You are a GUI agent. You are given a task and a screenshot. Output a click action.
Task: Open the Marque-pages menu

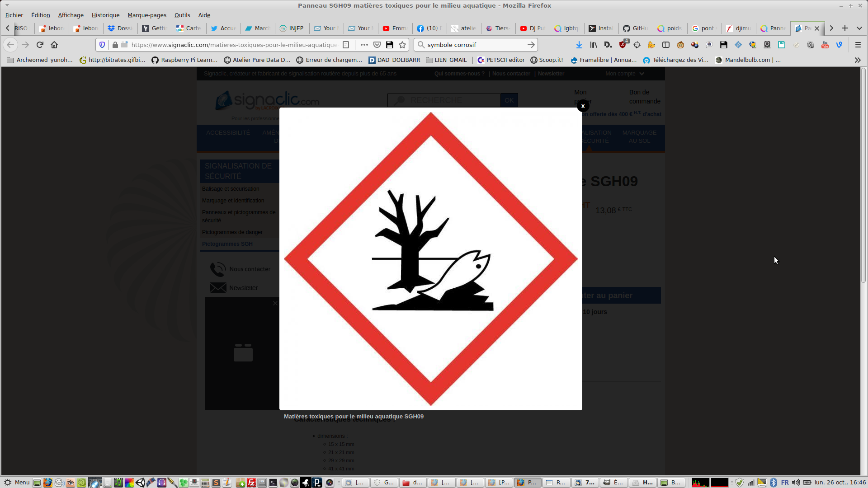click(x=147, y=15)
